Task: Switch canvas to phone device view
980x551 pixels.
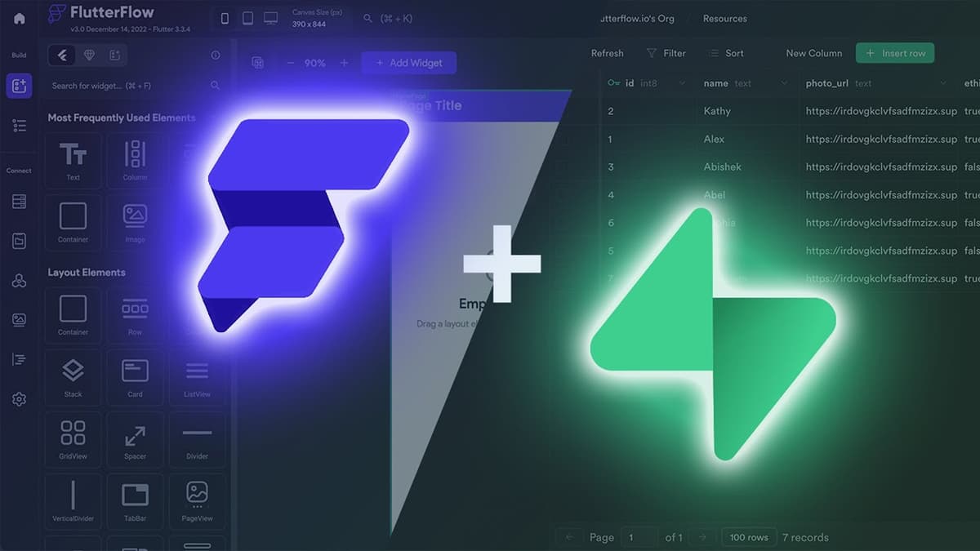Action: (x=225, y=18)
